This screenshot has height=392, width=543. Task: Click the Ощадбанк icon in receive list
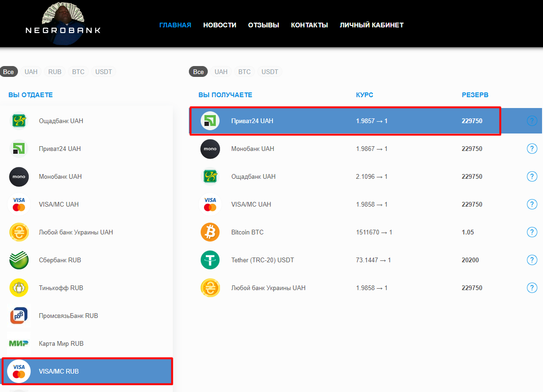click(x=210, y=176)
